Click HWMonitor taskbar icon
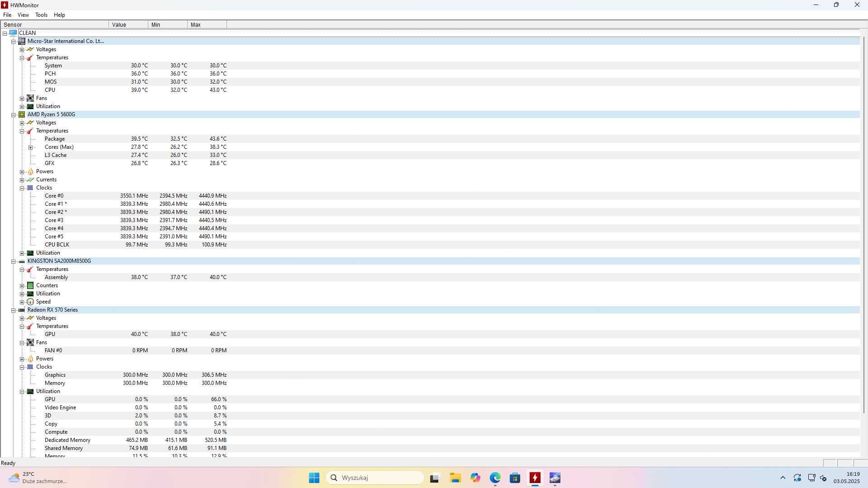Image resolution: width=868 pixels, height=488 pixels. coord(535,478)
